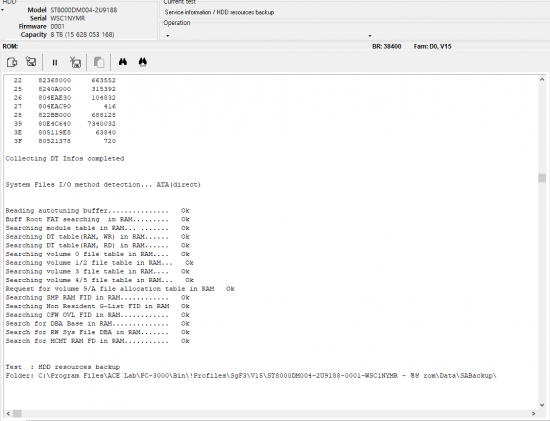
Task: Click the Current test field text
Action: point(219,12)
